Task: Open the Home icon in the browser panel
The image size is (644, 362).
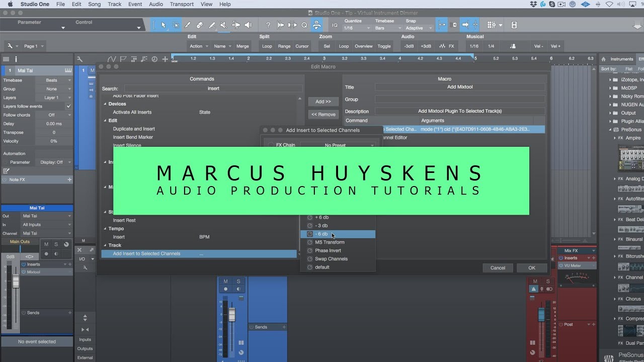Action: point(604,59)
